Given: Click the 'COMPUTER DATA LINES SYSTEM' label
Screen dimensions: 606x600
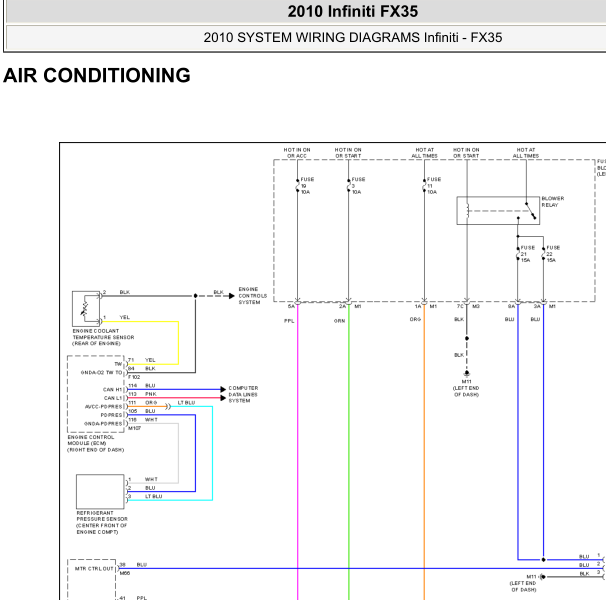Looking at the screenshot, I should click(x=243, y=394).
